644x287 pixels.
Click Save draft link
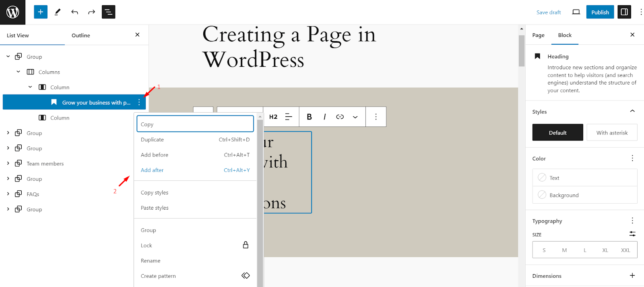(548, 12)
